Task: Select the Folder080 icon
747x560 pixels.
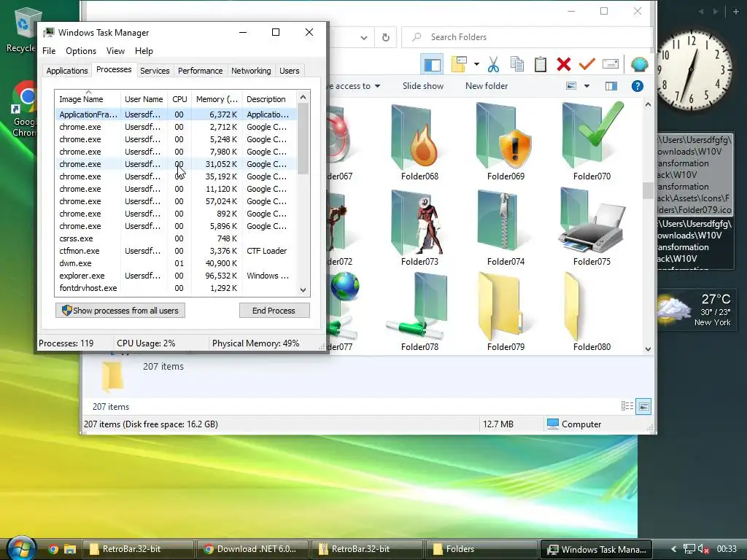Action: tap(592, 312)
